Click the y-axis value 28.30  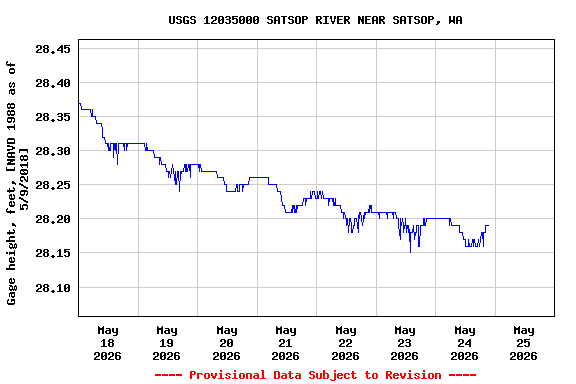pyautogui.click(x=53, y=151)
